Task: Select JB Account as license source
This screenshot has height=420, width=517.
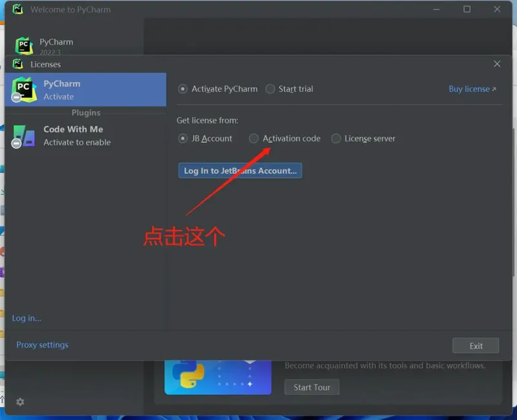Action: pos(184,138)
